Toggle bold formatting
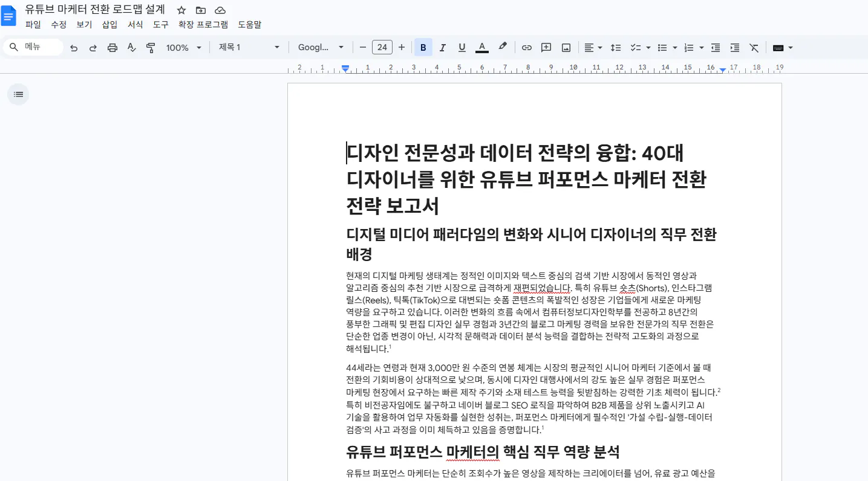868x481 pixels. [423, 47]
